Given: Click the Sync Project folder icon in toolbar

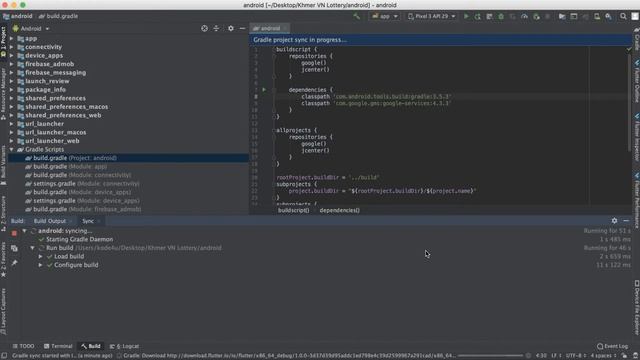Looking at the screenshot, I should tap(562, 16).
